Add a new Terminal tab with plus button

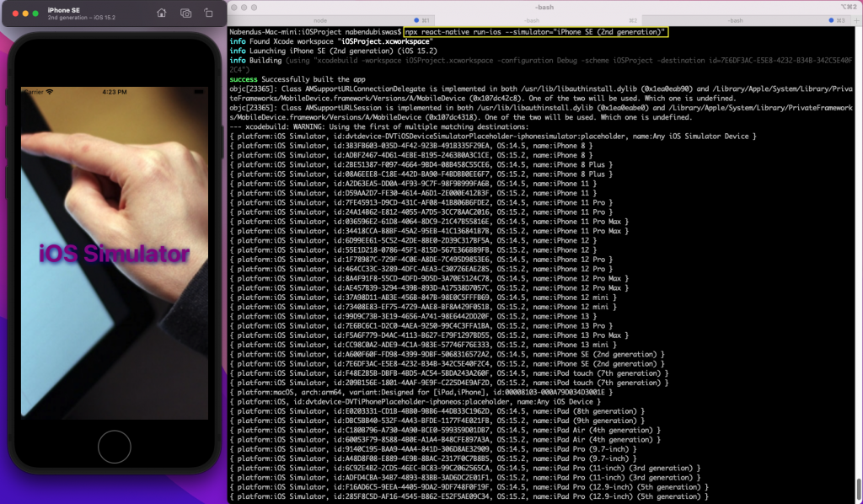(856, 20)
